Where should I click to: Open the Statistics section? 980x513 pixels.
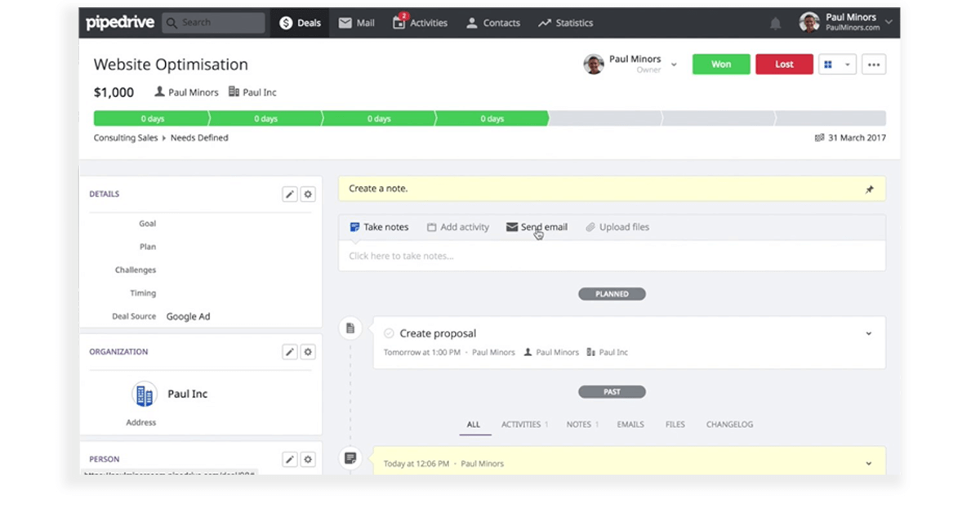(565, 23)
